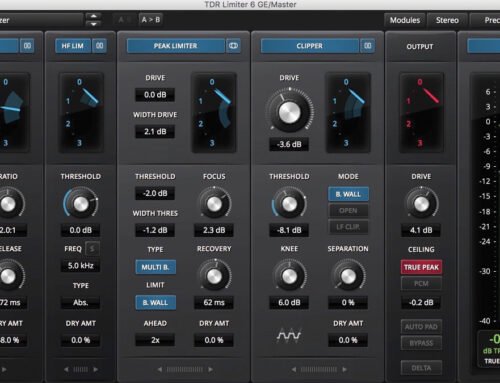Viewport: 500px width, 383px height.
Task: Click Width Drive 2.1 dB field
Action: 155,132
